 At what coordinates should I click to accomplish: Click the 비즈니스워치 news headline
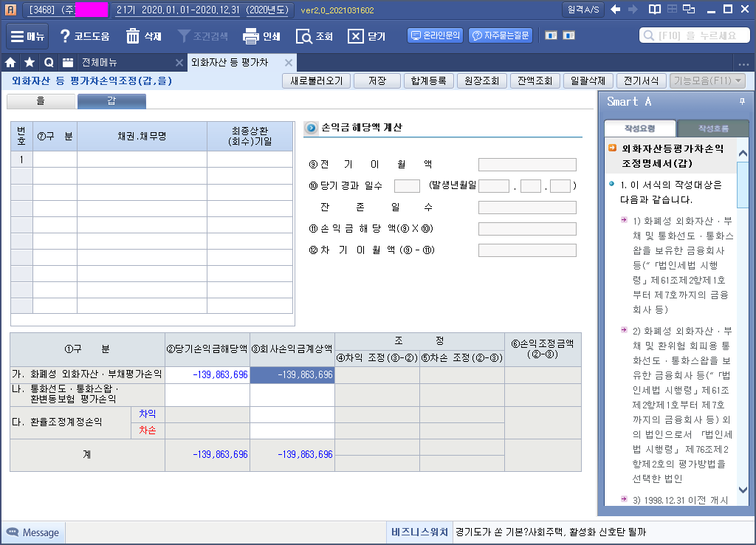pos(551,532)
